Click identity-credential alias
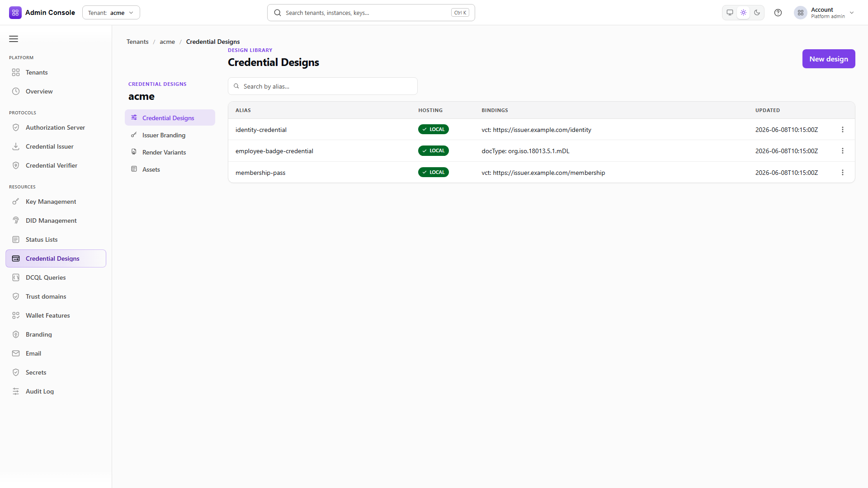The height and width of the screenshot is (488, 868). 261,130
